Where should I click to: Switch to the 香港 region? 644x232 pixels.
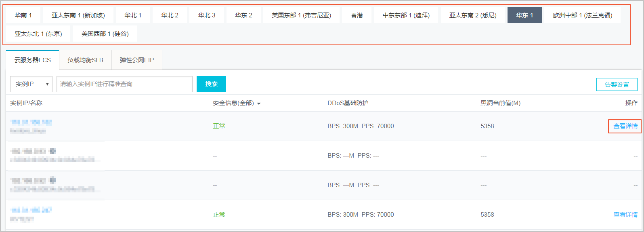point(357,15)
